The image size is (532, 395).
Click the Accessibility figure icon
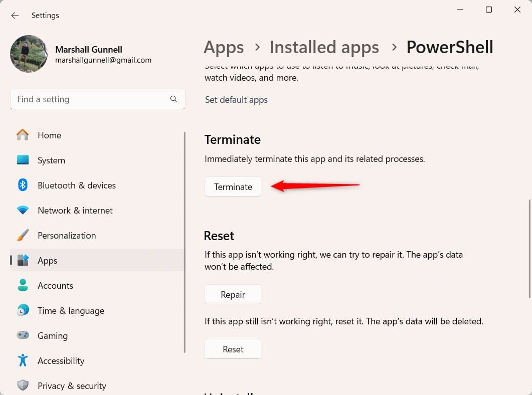[x=23, y=360]
